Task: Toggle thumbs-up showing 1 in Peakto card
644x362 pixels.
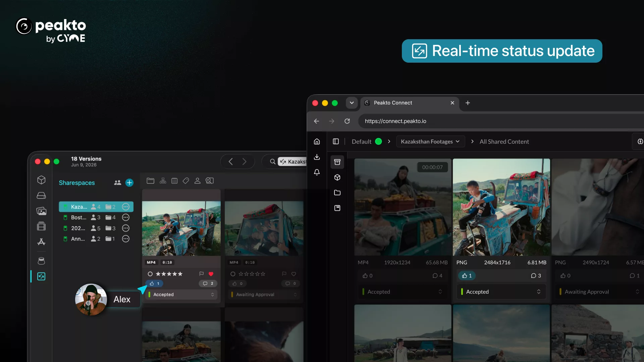Action: [x=155, y=284]
